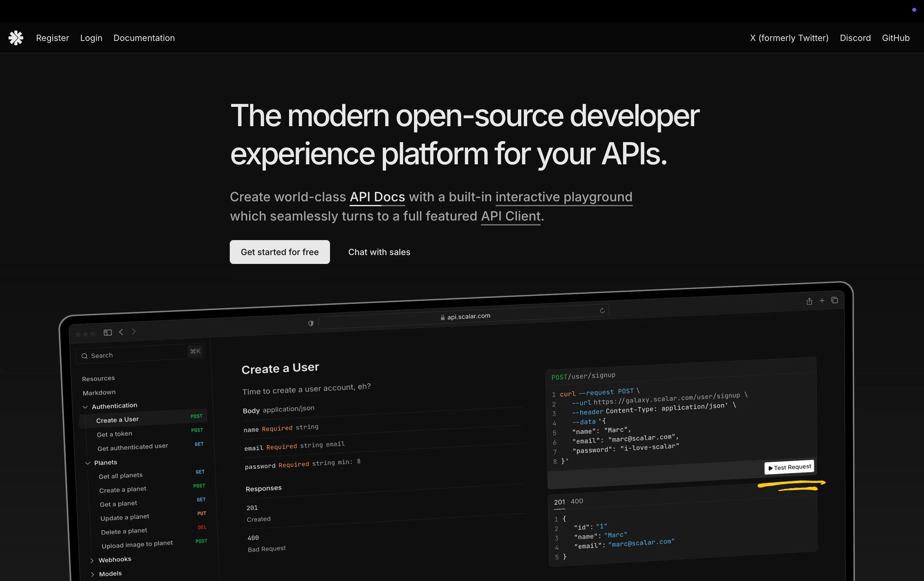Click the POST /user/signup header
The image size is (924, 581).
coord(583,376)
